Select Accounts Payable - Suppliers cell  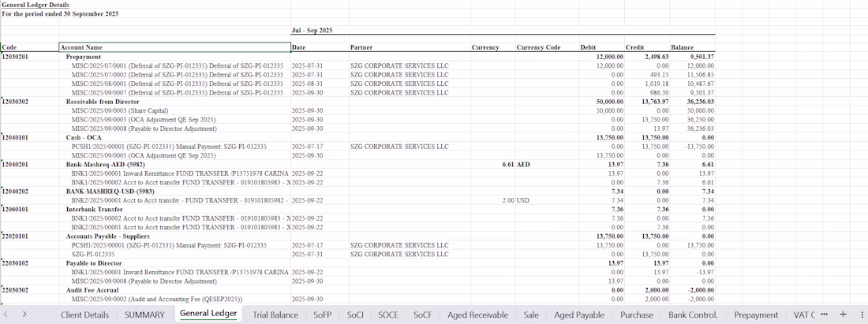pyautogui.click(x=174, y=236)
